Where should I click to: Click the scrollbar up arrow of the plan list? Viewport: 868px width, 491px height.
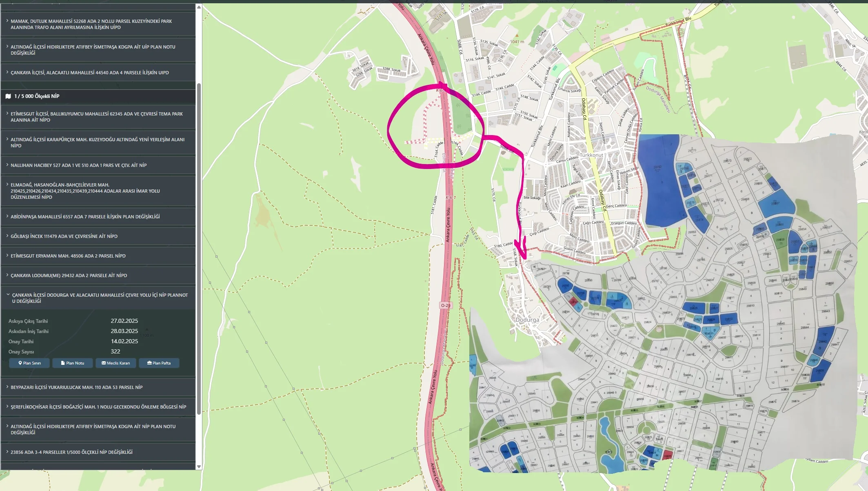coord(199,7)
